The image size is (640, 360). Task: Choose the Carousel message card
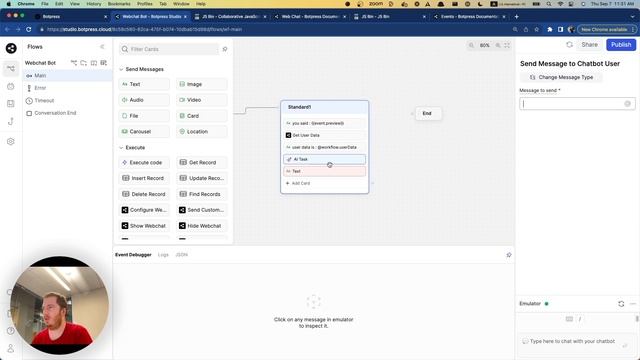tap(144, 132)
